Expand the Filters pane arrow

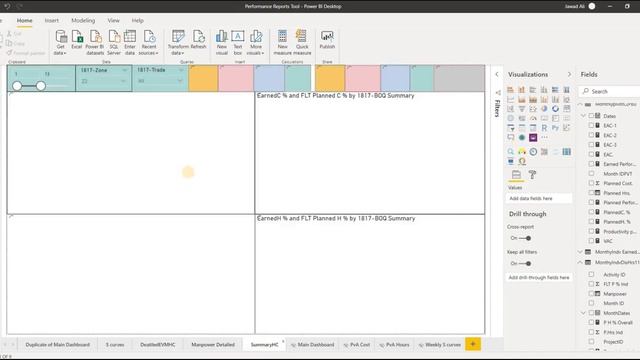[497, 74]
